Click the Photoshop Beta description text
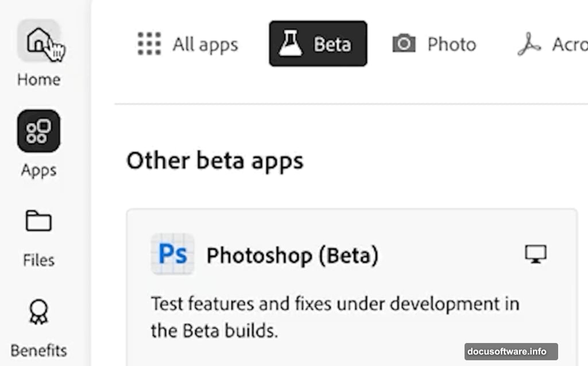This screenshot has height=366, width=588. click(x=334, y=317)
